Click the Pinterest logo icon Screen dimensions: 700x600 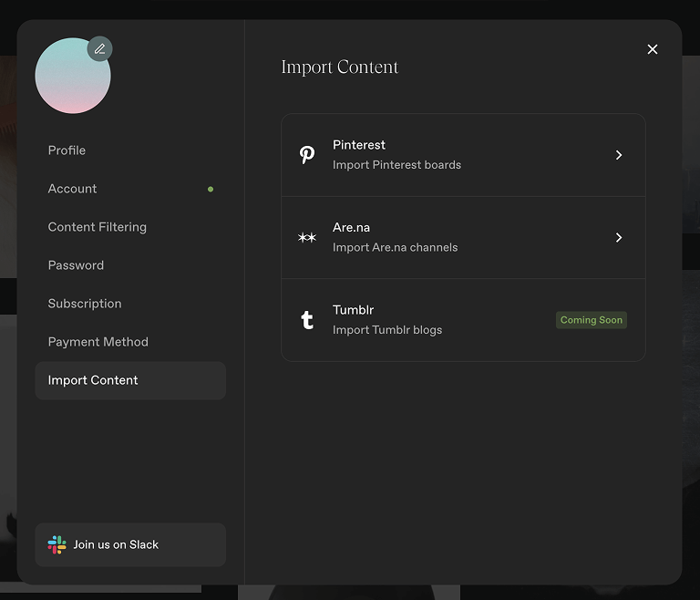[x=307, y=155]
